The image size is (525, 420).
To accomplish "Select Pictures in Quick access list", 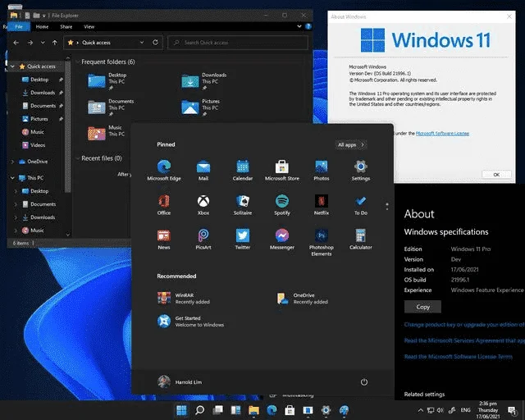I will [x=39, y=119].
